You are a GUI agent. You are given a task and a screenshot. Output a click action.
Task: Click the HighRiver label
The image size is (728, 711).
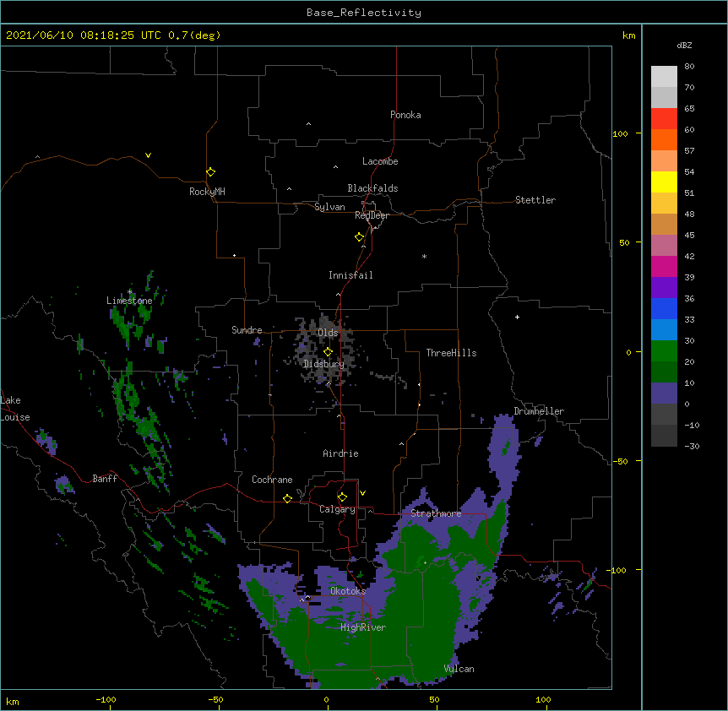(363, 627)
